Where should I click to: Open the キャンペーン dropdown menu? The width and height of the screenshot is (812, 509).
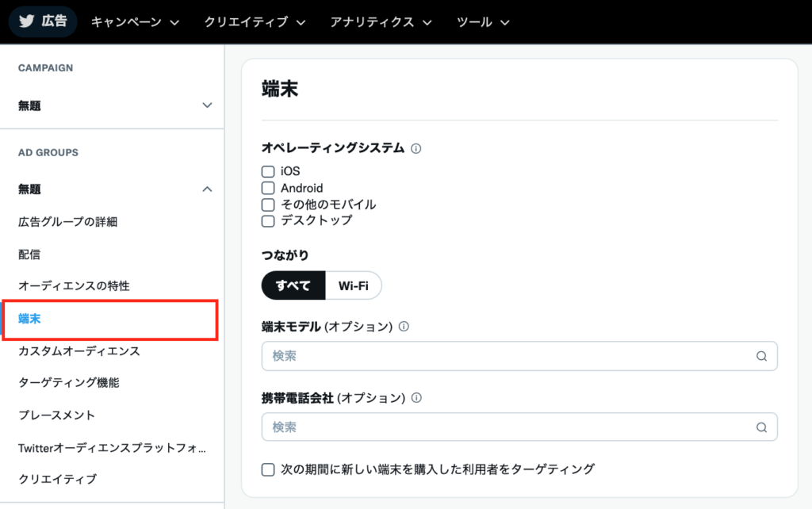click(135, 22)
